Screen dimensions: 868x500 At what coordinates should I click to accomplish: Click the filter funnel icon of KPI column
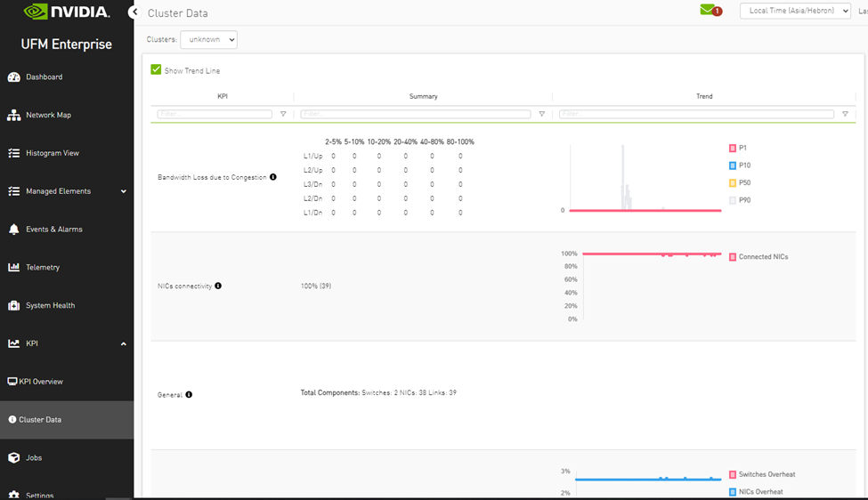[x=283, y=114]
